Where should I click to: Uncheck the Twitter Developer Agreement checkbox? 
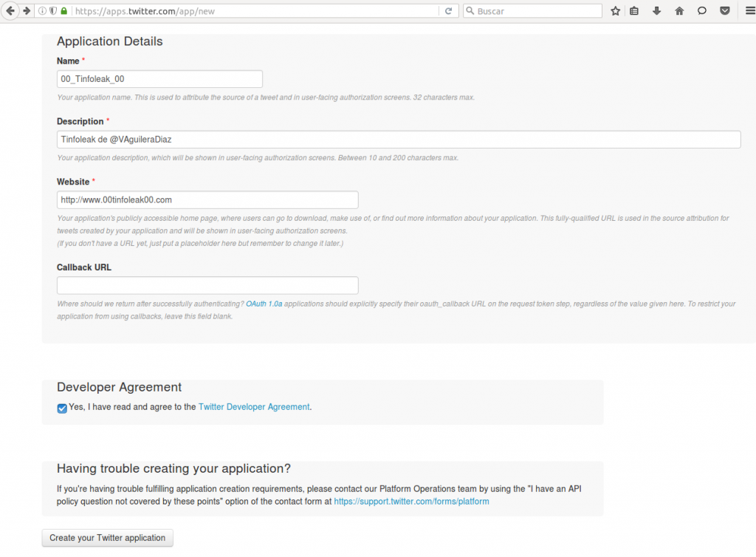(62, 408)
